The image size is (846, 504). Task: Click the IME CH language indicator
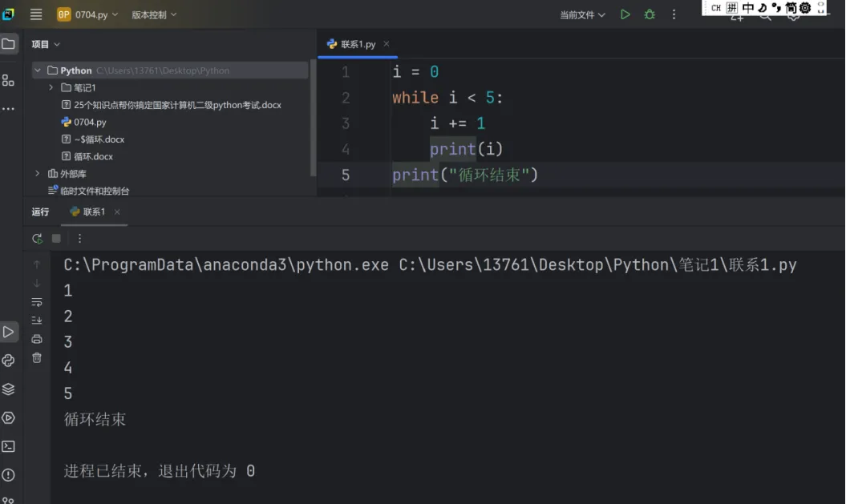(716, 7)
